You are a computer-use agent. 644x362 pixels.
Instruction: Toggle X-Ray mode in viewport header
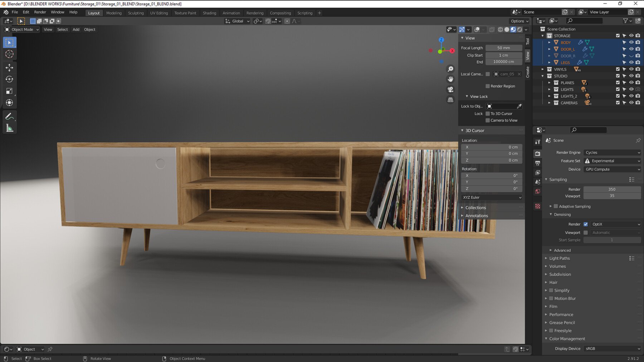[x=493, y=30]
